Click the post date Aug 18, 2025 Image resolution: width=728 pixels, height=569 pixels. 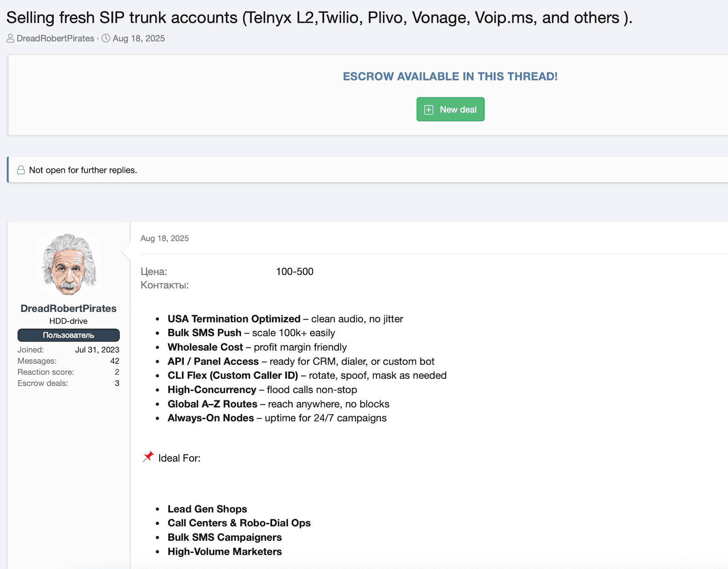(165, 238)
